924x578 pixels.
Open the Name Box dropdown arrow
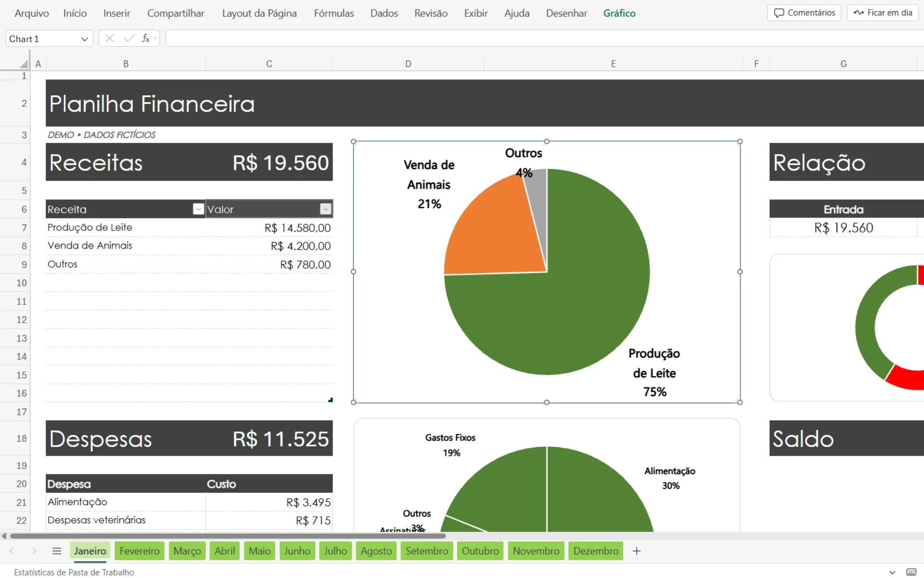(x=84, y=39)
